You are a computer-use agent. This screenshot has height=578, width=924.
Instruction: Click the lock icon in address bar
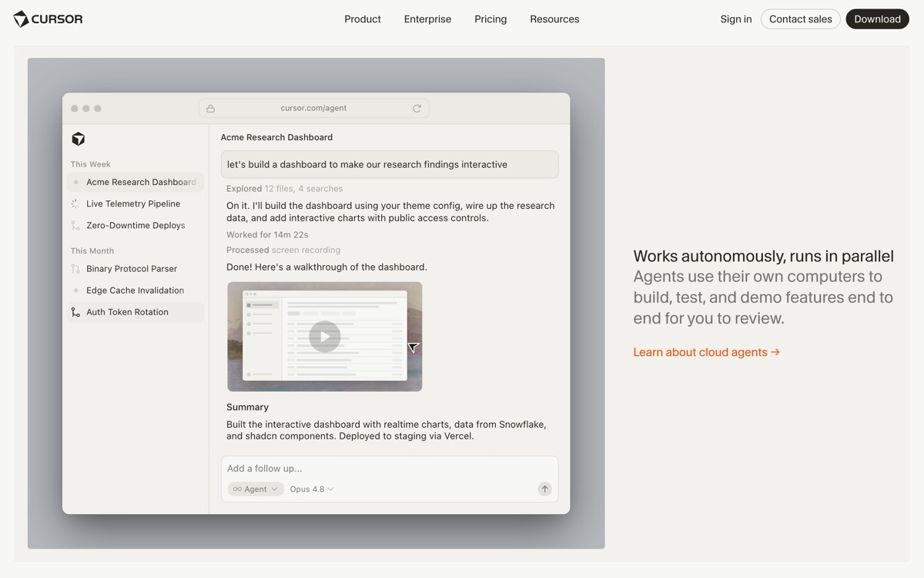210,109
